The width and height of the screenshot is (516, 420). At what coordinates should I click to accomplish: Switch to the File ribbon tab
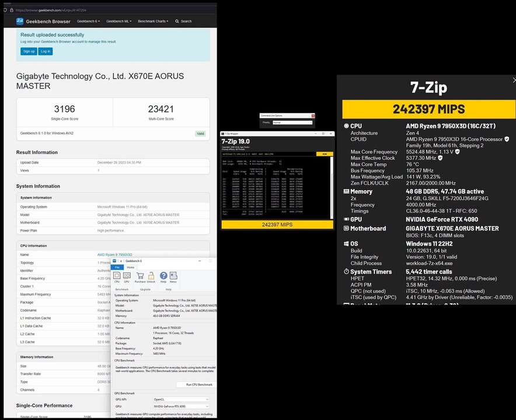(117, 267)
